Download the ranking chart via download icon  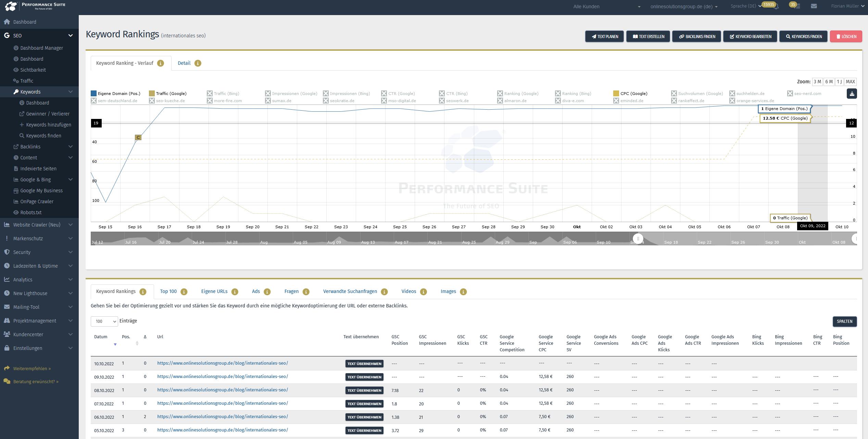click(852, 93)
